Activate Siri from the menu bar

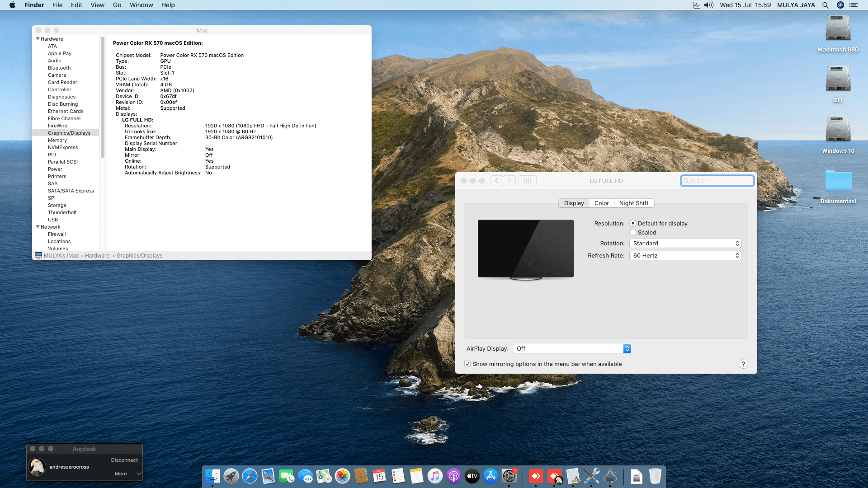(x=840, y=5)
